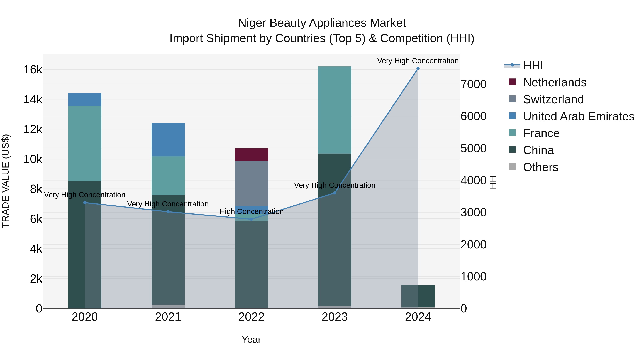644x362 pixels.
Task: Click the 2023 France bar segment
Action: click(x=335, y=110)
